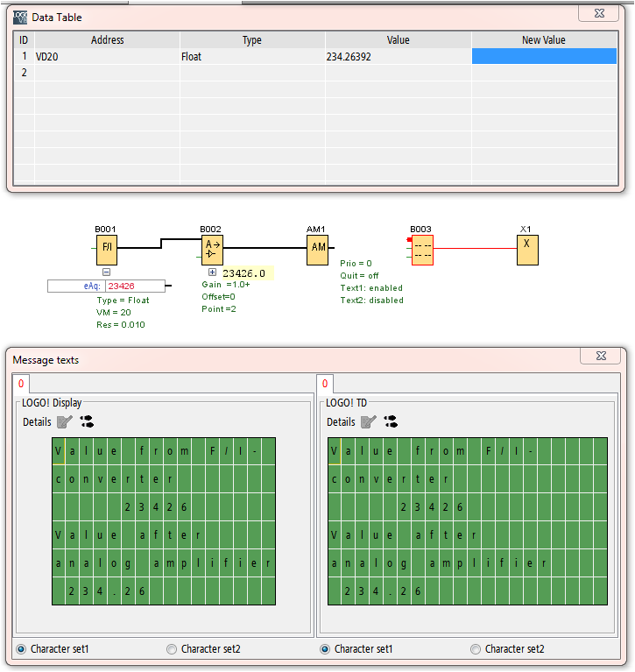Click the AM1 analog flag block

click(317, 249)
